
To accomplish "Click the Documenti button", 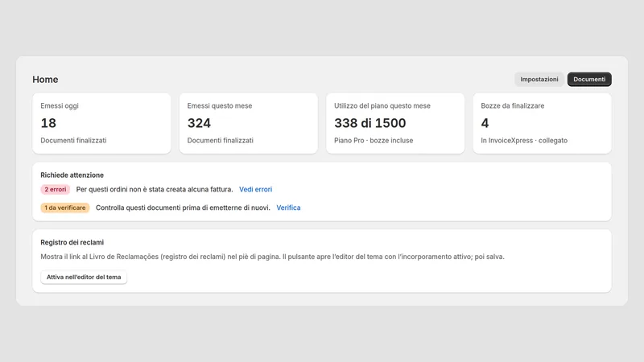I will coord(589,79).
